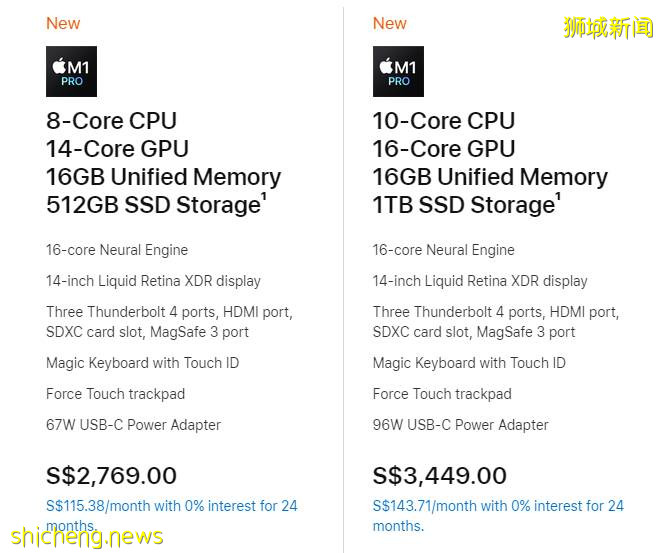Click the footnote superscript after 1TB SSD Storage

click(558, 197)
